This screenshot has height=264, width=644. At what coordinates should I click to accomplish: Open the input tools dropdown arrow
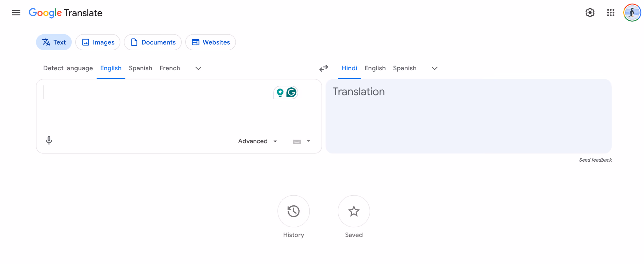pyautogui.click(x=308, y=141)
